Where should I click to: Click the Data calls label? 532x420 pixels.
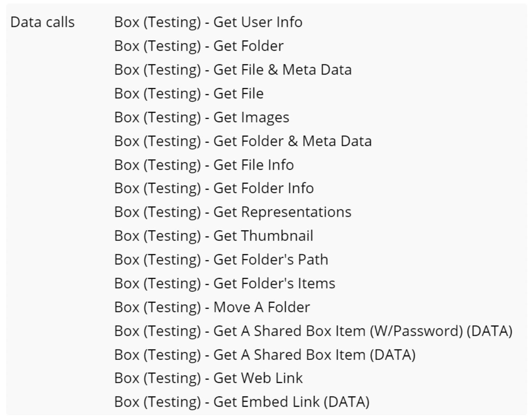(x=43, y=22)
